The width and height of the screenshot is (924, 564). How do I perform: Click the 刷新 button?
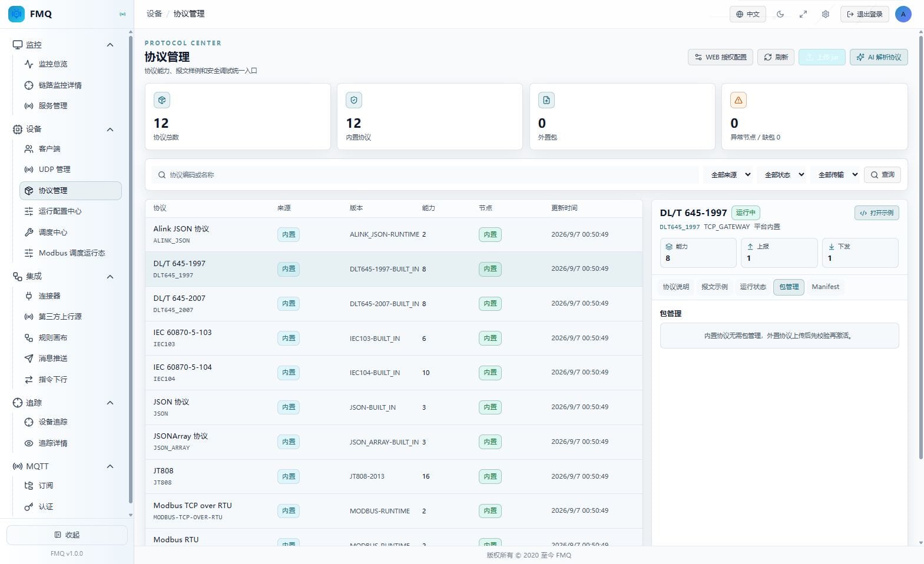click(x=776, y=57)
